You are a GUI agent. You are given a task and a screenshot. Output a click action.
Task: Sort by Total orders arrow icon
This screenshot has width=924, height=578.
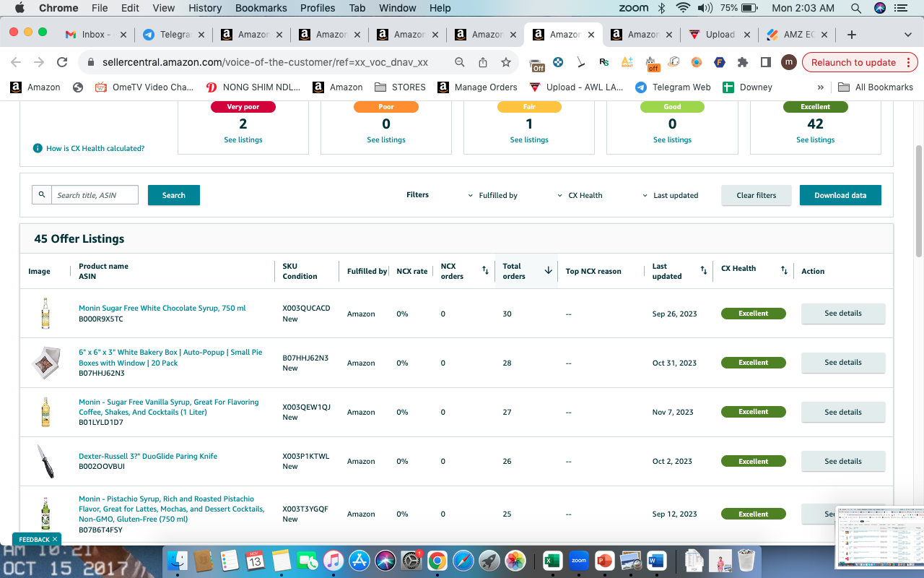tap(548, 270)
